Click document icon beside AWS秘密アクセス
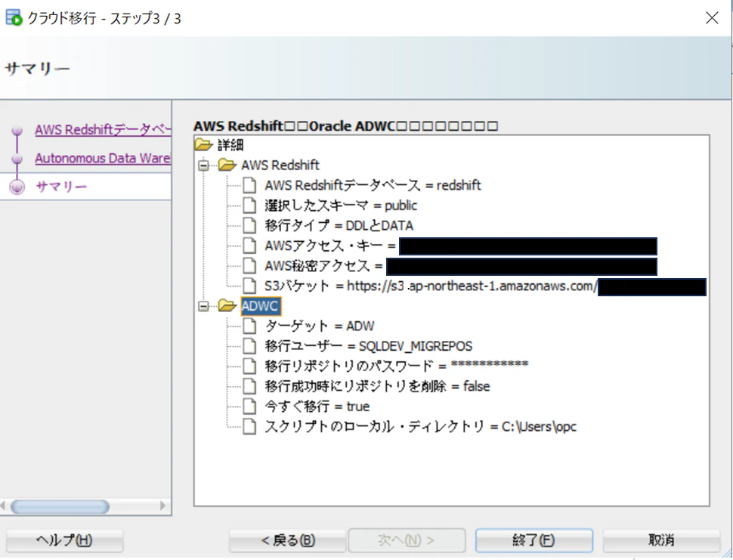The width and height of the screenshot is (733, 560). (x=249, y=265)
